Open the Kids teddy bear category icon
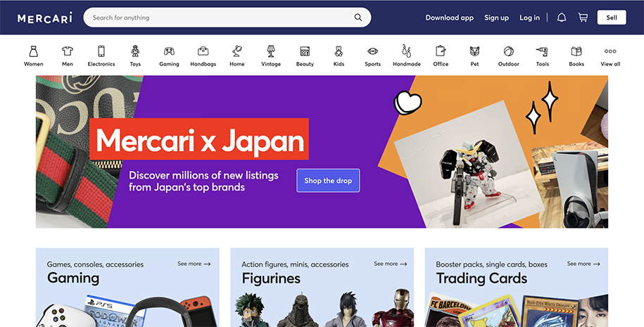 click(339, 52)
